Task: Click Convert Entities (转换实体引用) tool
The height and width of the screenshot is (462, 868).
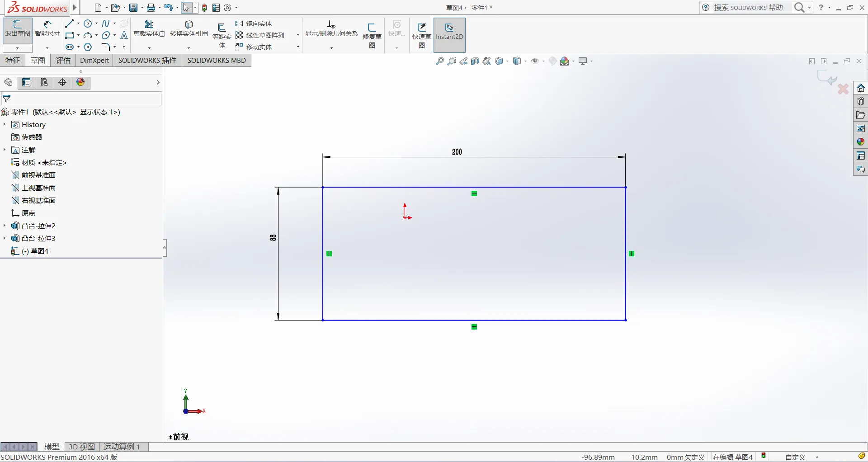Action: (x=189, y=28)
